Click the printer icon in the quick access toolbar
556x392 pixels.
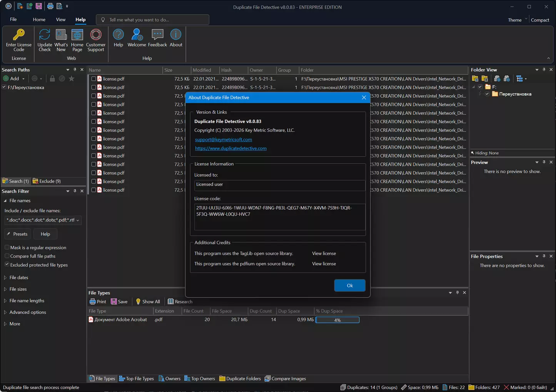click(x=50, y=6)
